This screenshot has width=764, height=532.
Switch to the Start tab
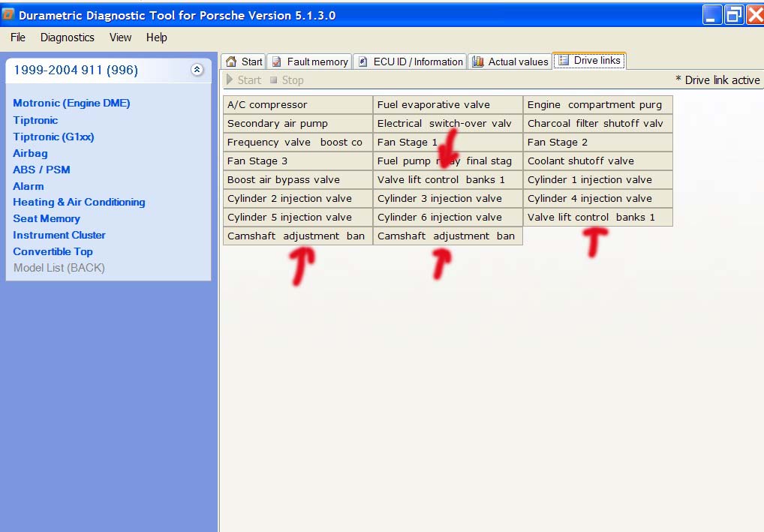244,62
